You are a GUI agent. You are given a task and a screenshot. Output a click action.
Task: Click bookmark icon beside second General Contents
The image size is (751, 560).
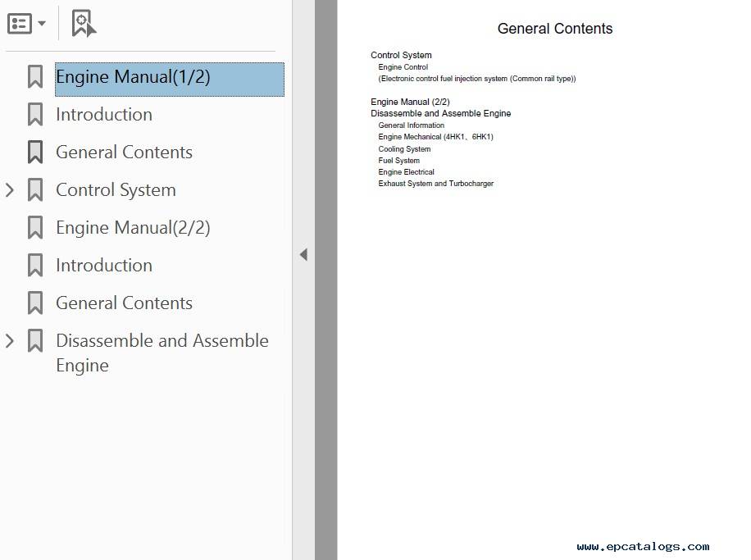pos(35,303)
